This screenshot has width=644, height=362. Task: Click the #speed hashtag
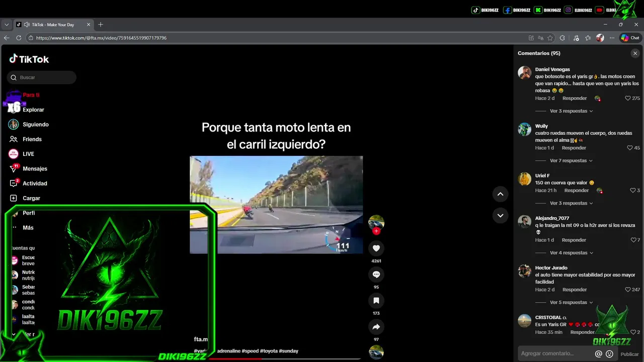point(250,351)
